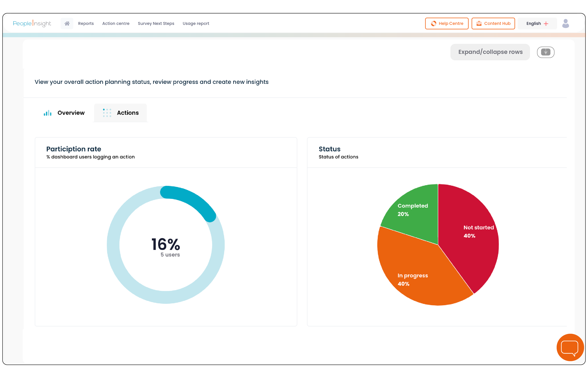
Task: Click the Content Hub icon button
Action: [478, 24]
